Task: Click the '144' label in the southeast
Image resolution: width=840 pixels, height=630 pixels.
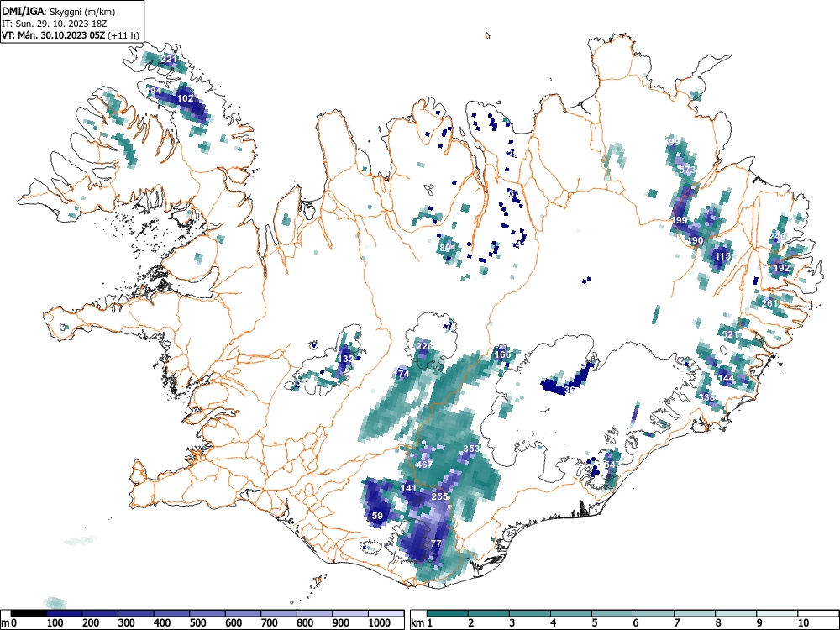Action: pos(726,378)
